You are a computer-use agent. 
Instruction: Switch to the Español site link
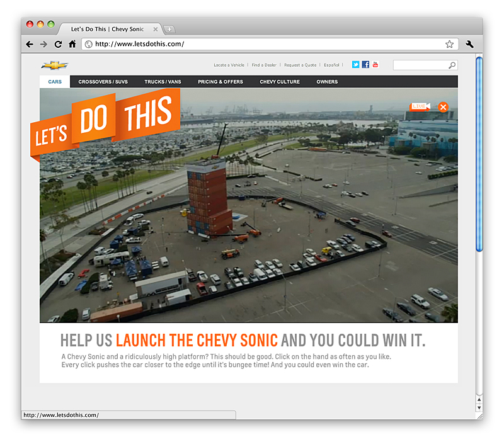pyautogui.click(x=331, y=65)
